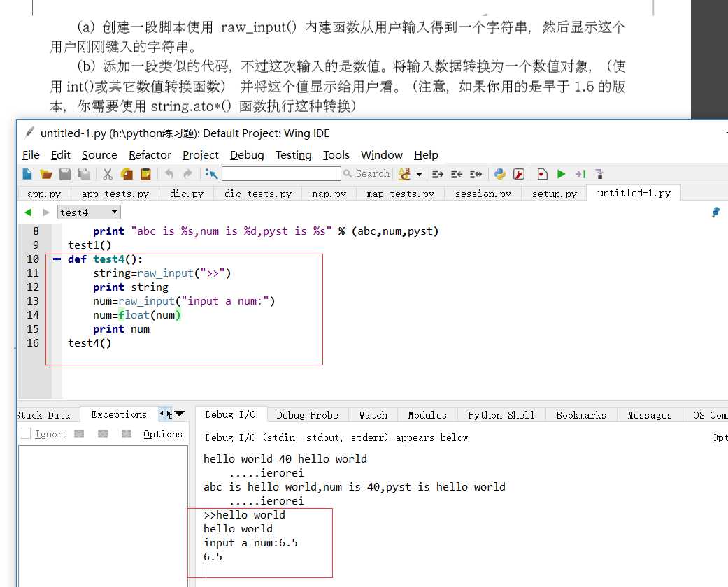
Task: Switch to map.py tab
Action: tap(329, 194)
